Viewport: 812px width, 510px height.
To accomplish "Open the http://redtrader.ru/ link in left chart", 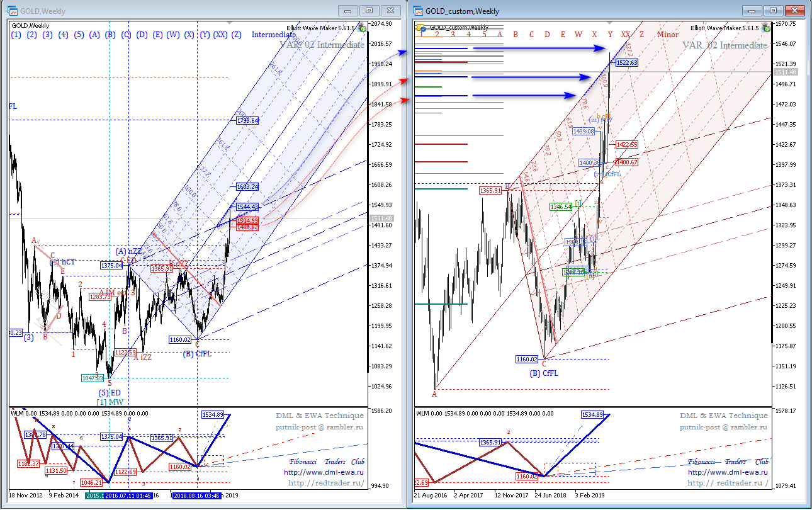I will pos(326,483).
